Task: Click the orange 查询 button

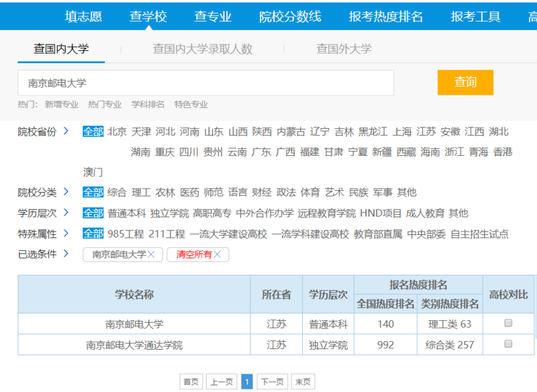Action: click(x=465, y=82)
